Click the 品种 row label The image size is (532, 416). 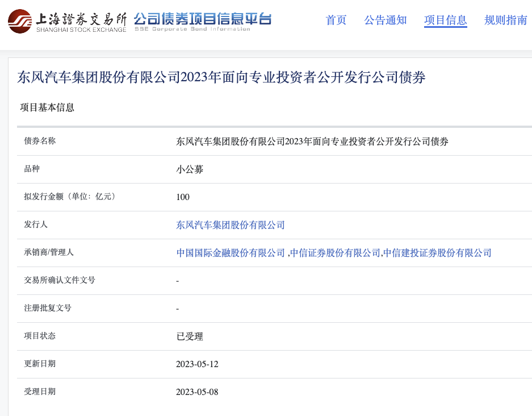(x=32, y=169)
